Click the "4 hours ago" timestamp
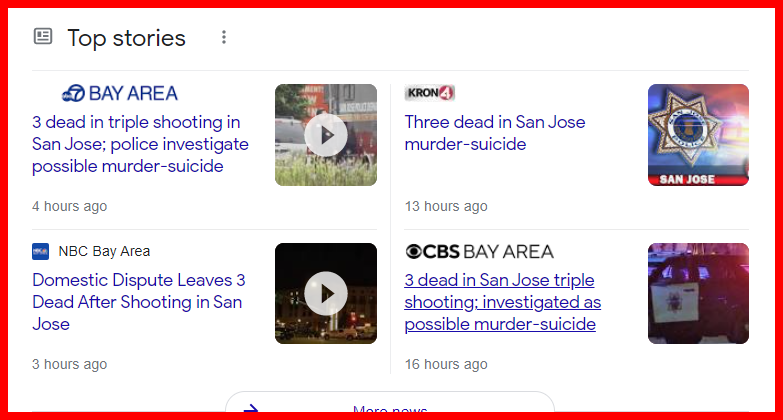This screenshot has width=783, height=420. [x=69, y=206]
